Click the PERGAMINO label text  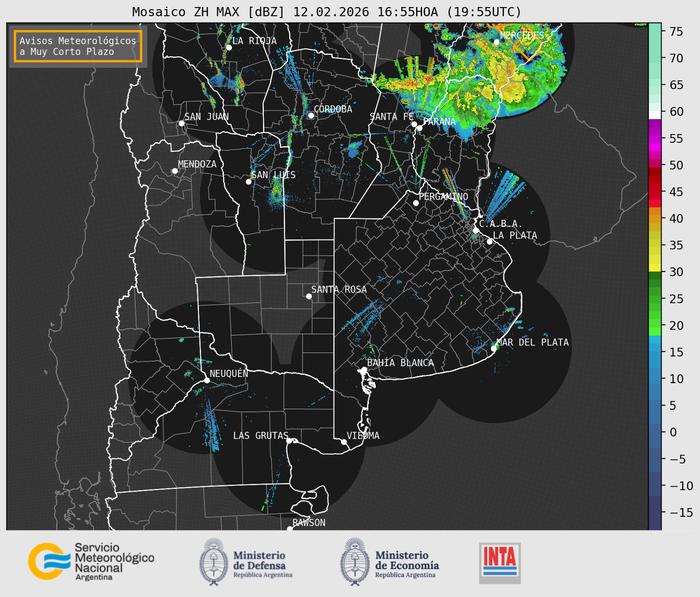443,196
